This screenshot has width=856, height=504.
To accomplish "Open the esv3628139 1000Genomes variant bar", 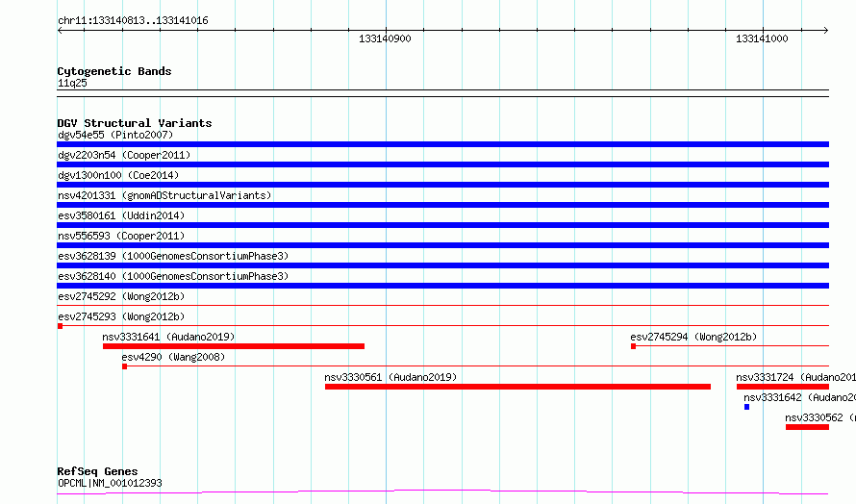I will pos(442,265).
